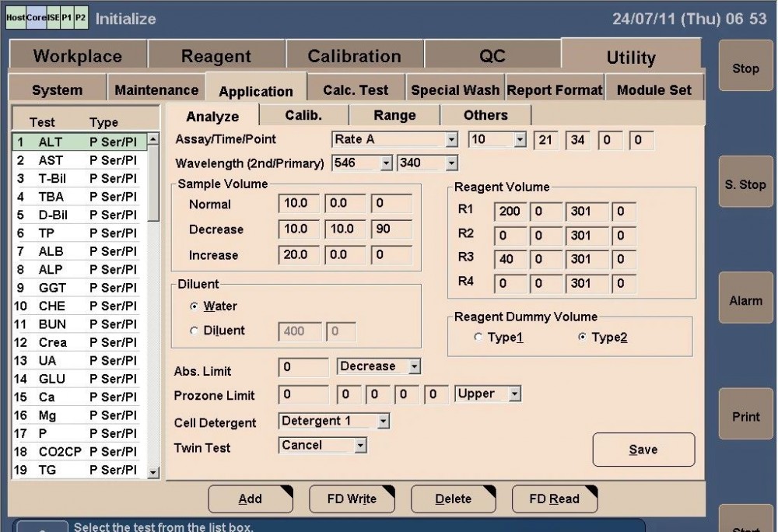This screenshot has height=532, width=778.
Task: Select test 9 GGT in list
Action: [79, 288]
